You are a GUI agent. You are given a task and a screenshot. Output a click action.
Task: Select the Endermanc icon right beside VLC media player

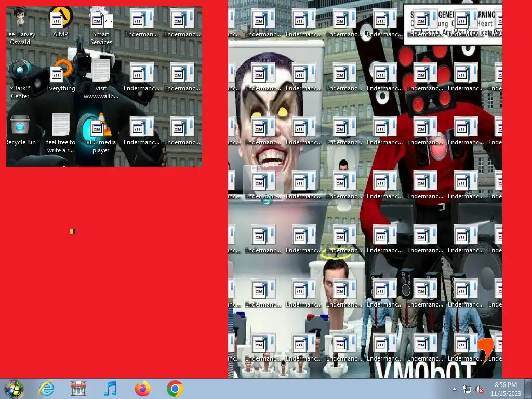pos(141,130)
